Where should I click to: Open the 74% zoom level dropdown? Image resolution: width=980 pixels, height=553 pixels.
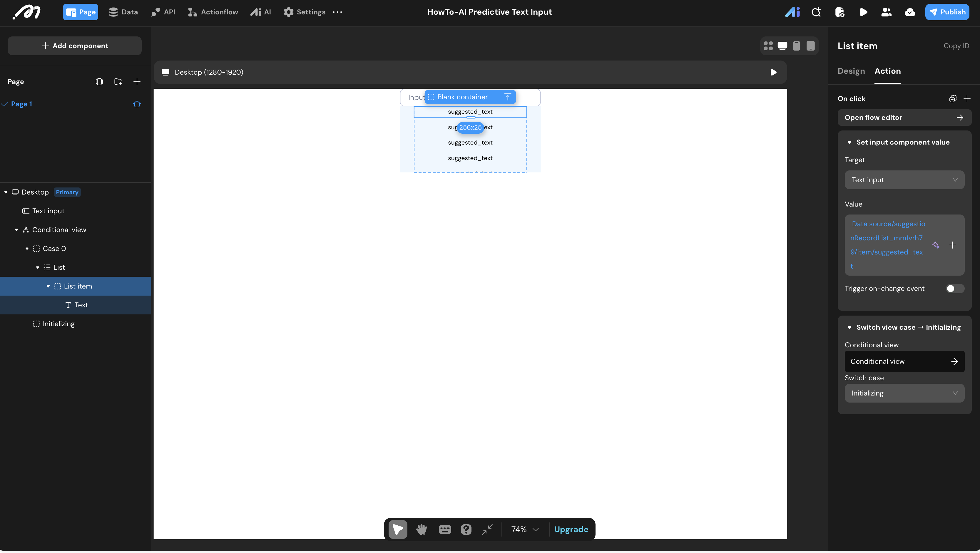tap(525, 529)
